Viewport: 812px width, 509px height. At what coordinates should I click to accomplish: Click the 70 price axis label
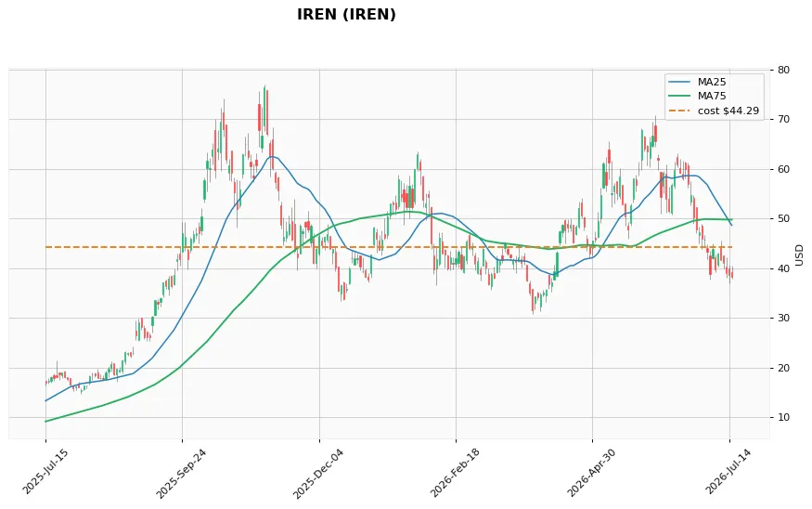pyautogui.click(x=783, y=119)
